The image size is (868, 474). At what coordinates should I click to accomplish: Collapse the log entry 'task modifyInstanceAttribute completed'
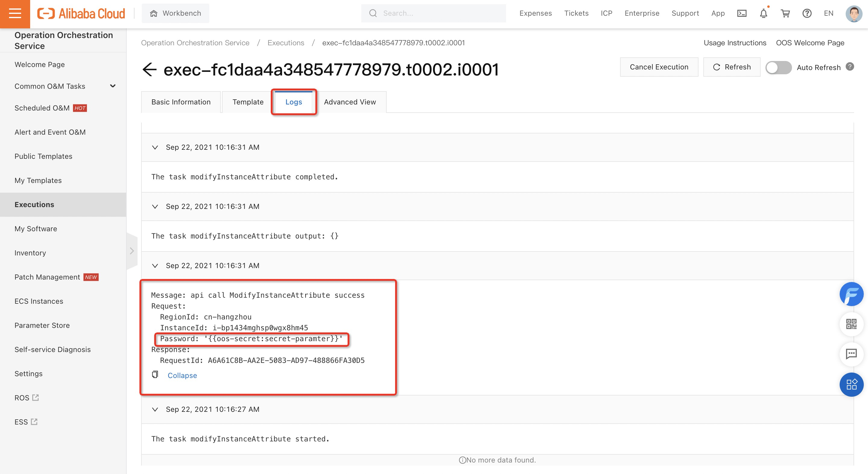coord(155,147)
